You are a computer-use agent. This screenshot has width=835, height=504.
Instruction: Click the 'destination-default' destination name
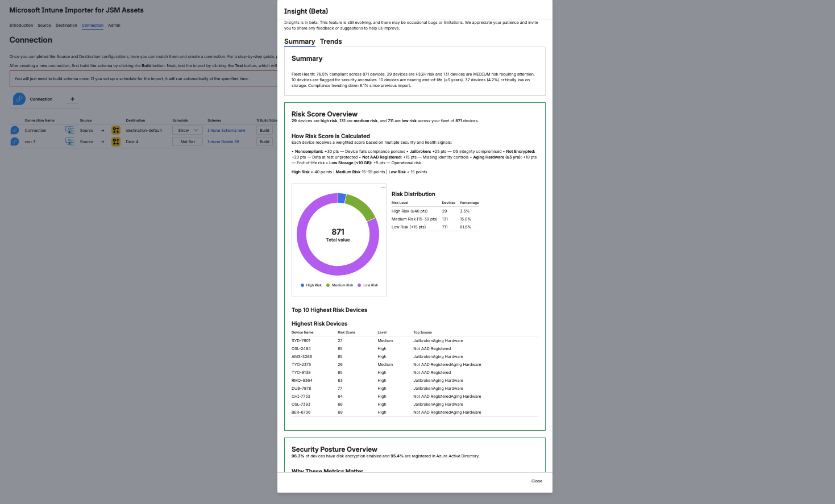click(x=144, y=130)
